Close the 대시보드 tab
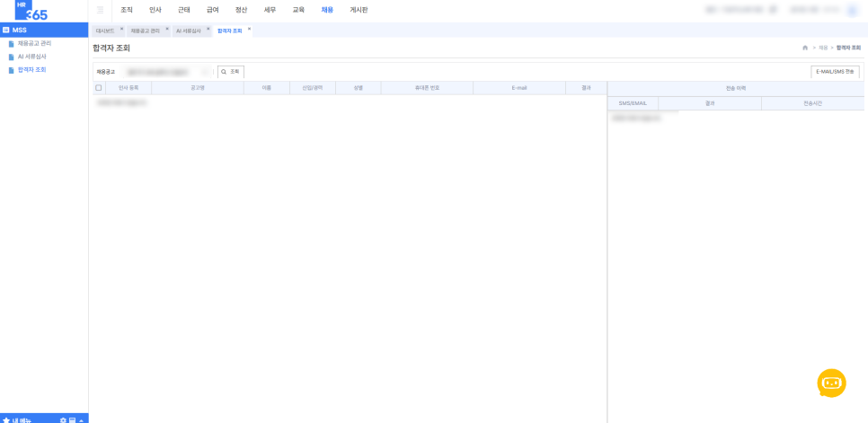Viewport: 868px width, 423px height. click(x=121, y=28)
